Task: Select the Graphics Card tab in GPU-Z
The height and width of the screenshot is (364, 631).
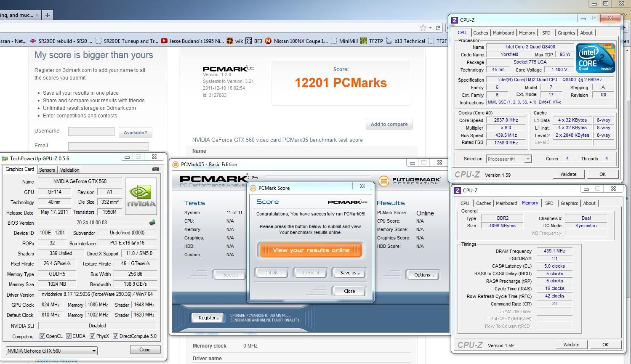Action: click(20, 169)
